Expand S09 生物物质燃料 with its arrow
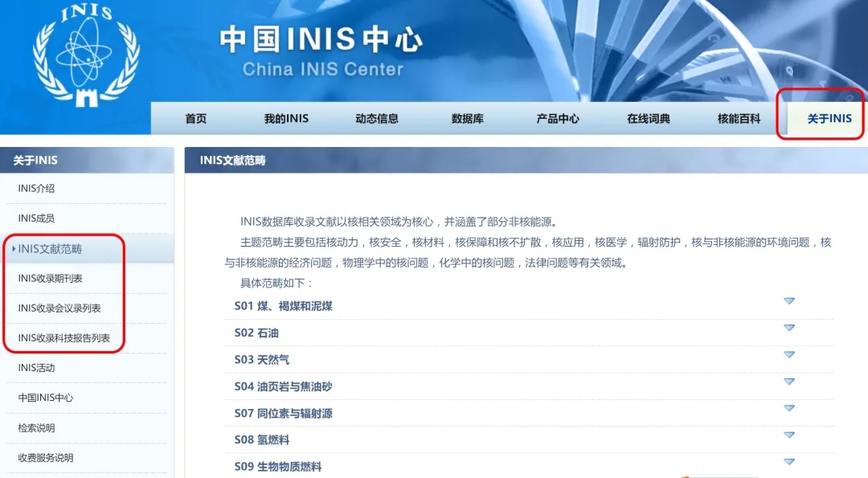This screenshot has height=478, width=868. pos(789,461)
